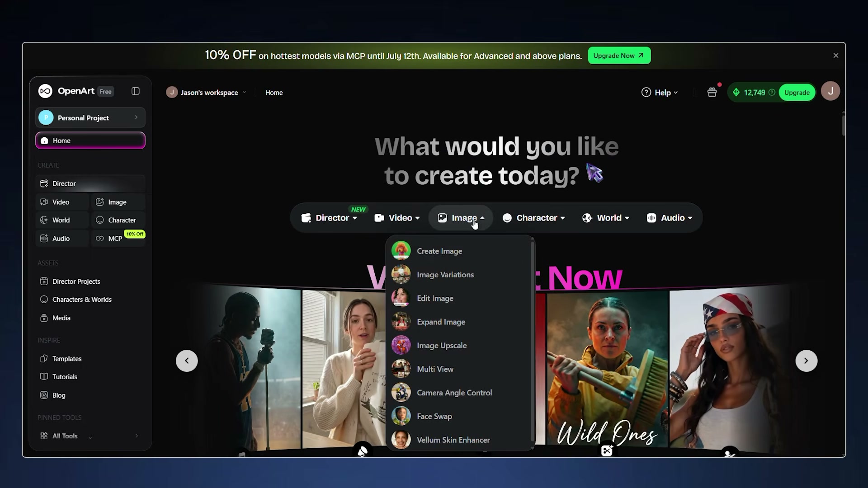Click the MCP link icon in sidebar

pyautogui.click(x=100, y=239)
